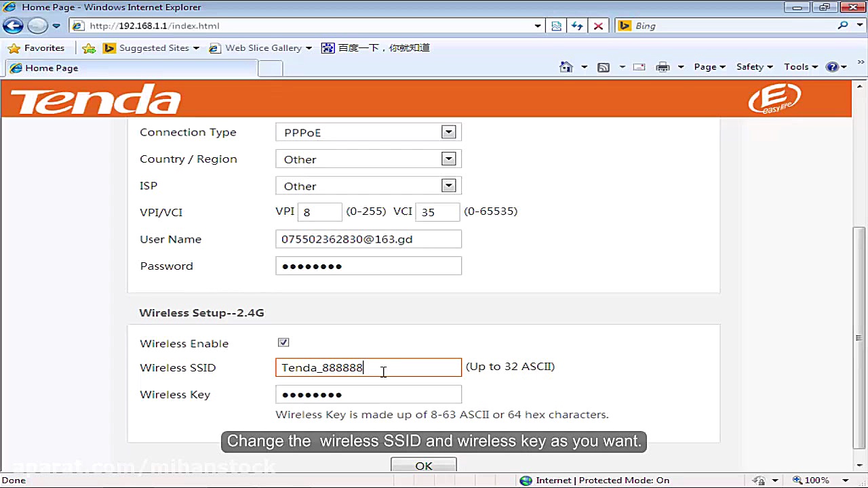Image resolution: width=868 pixels, height=488 pixels.
Task: Click the Compatibility View icon
Action: click(x=557, y=26)
